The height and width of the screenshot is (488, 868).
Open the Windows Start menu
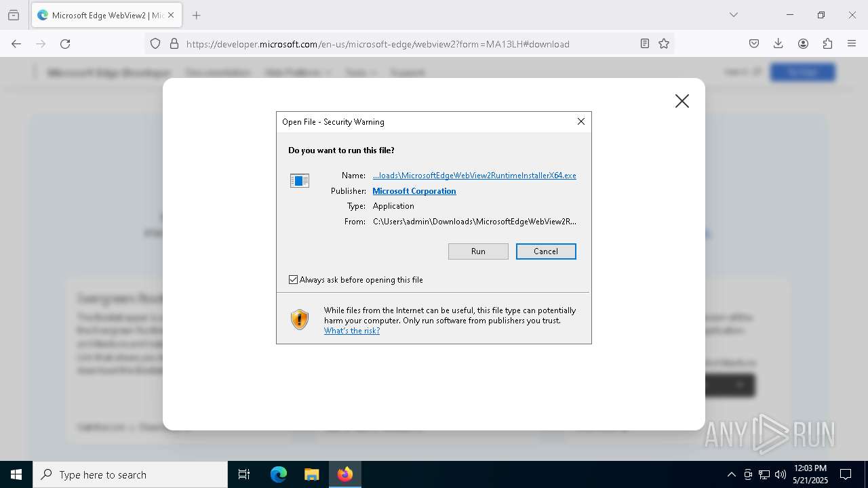coord(16,474)
